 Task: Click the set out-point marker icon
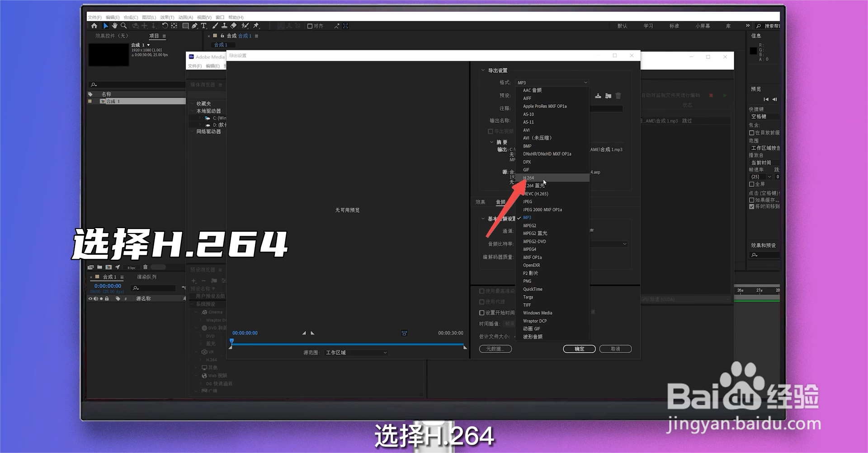312,333
